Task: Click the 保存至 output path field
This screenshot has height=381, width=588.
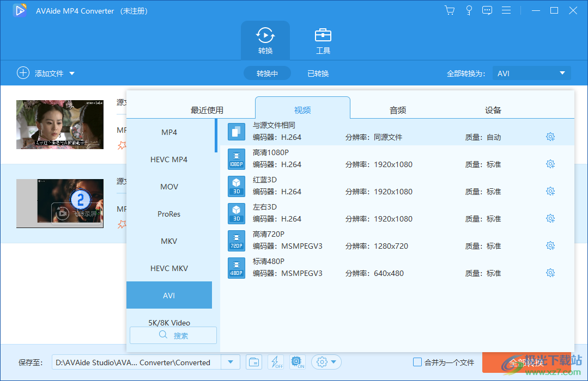Action: click(x=136, y=362)
